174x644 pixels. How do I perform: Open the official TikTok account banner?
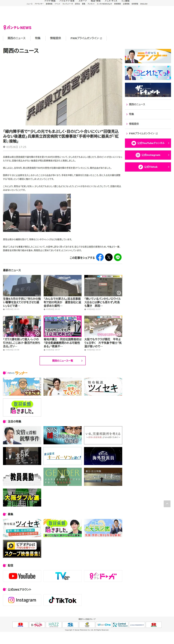(x=63, y=600)
